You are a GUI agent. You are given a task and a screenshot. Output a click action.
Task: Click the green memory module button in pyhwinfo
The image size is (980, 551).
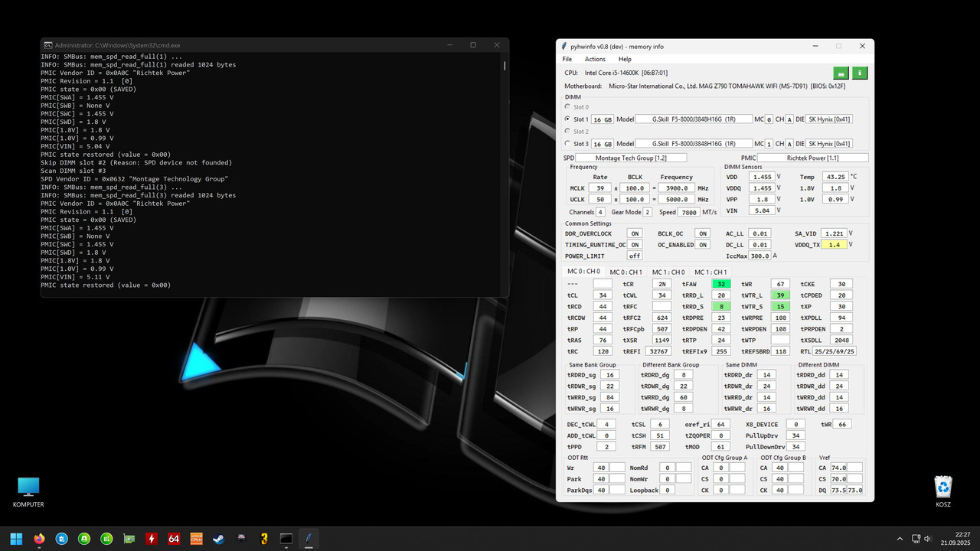(841, 73)
